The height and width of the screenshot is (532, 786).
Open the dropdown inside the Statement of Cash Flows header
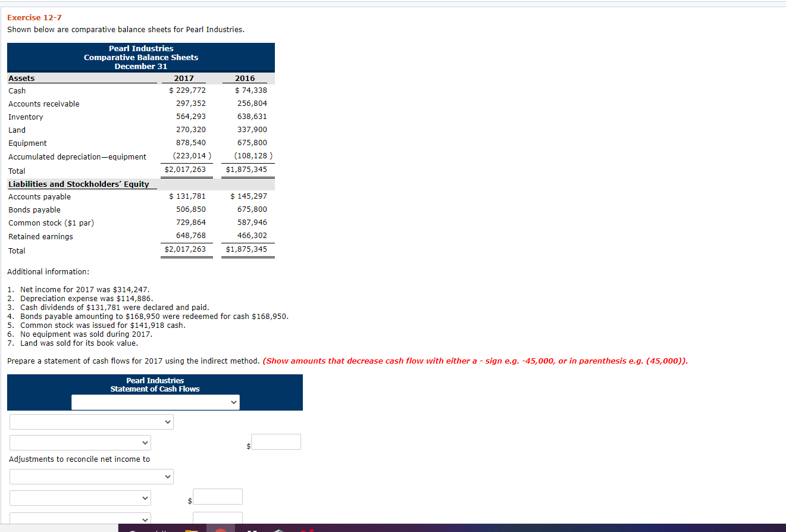[x=155, y=402]
